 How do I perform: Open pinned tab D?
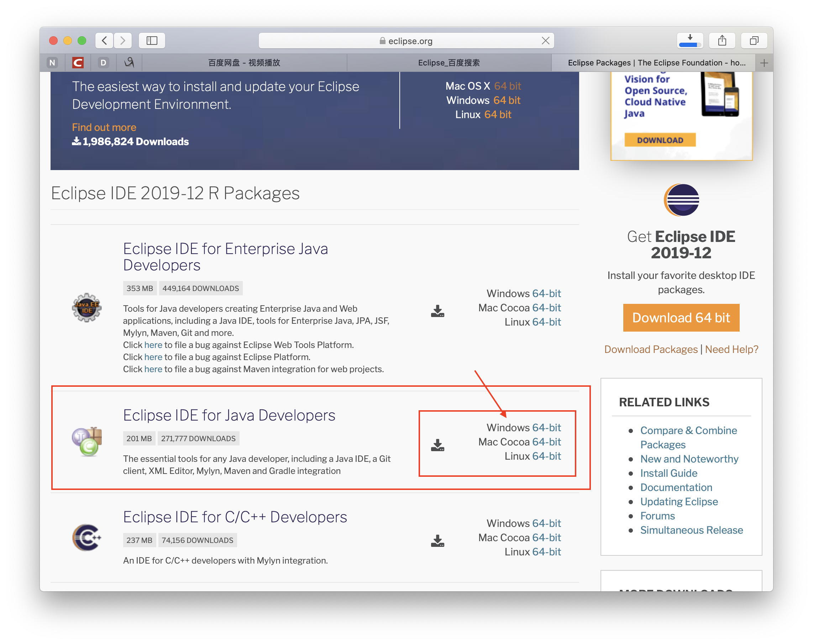tap(103, 63)
